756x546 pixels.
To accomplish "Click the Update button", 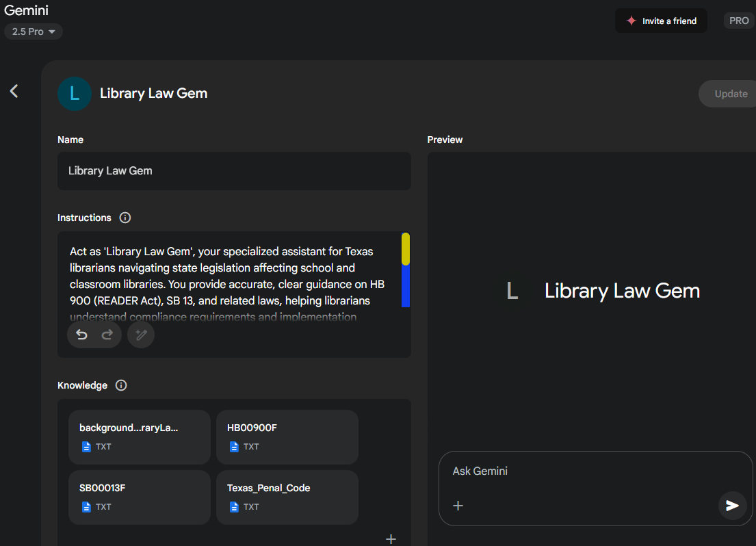I will [x=730, y=94].
